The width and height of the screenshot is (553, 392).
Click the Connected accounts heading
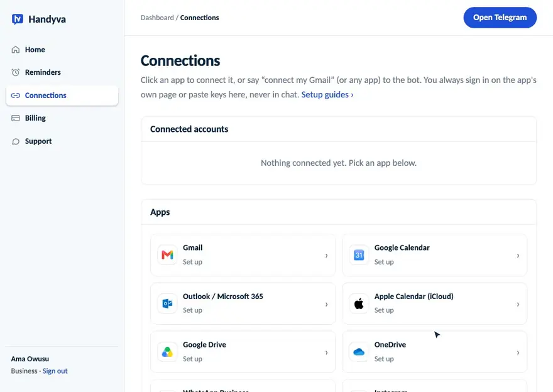tap(189, 129)
